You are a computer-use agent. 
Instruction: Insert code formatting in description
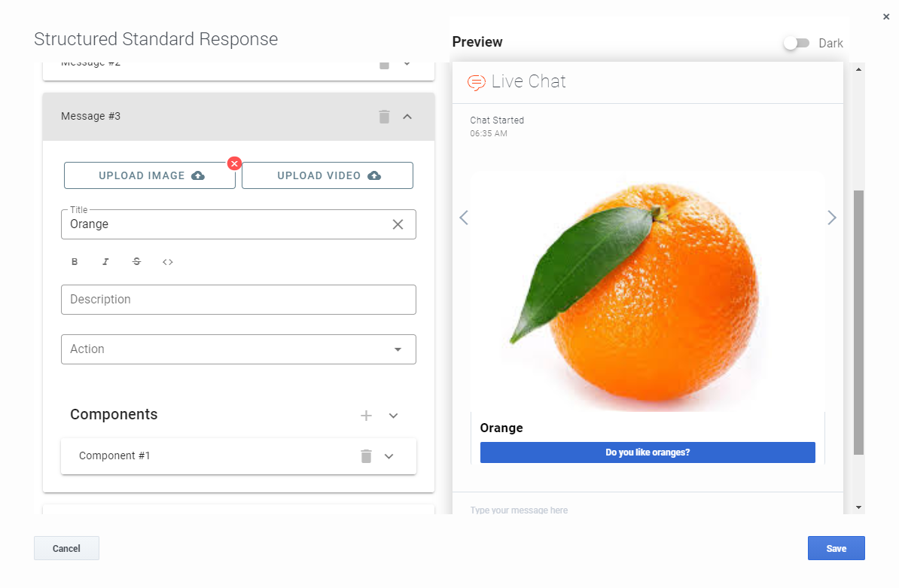(x=168, y=262)
